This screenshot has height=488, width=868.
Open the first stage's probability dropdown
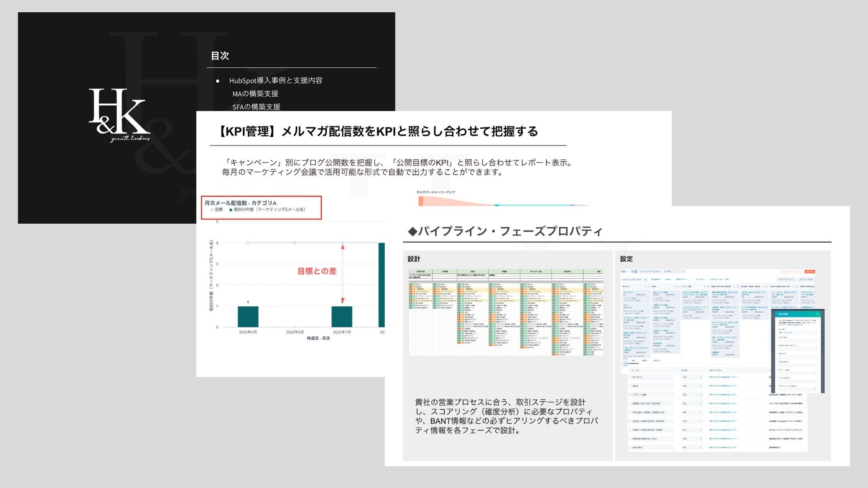click(x=692, y=377)
